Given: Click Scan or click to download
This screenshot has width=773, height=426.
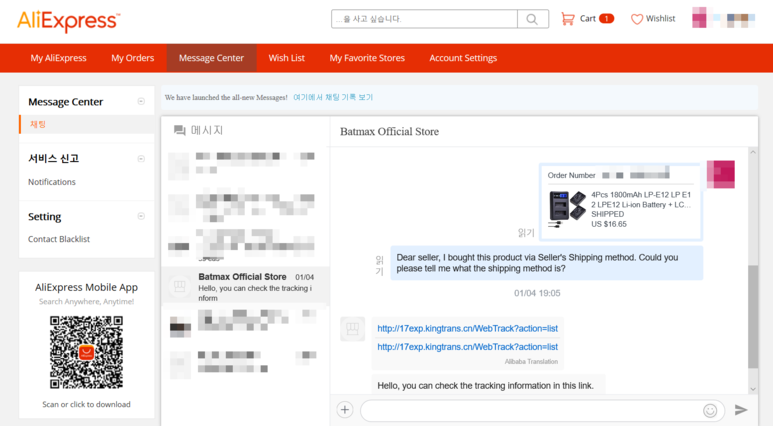Looking at the screenshot, I should (x=86, y=404).
